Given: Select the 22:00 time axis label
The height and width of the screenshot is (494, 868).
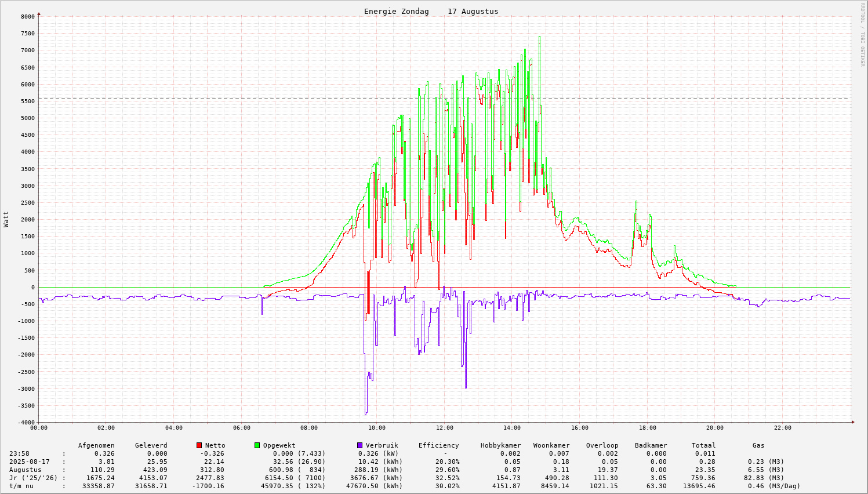Looking at the screenshot, I should [x=782, y=428].
